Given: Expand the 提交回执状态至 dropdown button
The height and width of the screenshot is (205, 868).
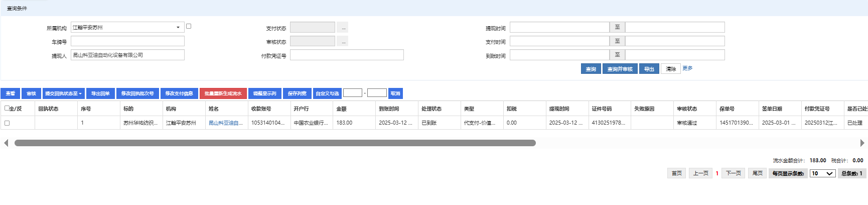Looking at the screenshot, I should (x=63, y=93).
